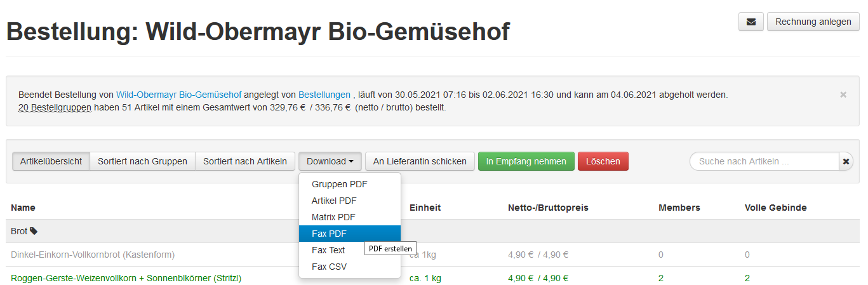
Task: Focus the Suche nach Artikeln search field
Action: click(x=765, y=162)
